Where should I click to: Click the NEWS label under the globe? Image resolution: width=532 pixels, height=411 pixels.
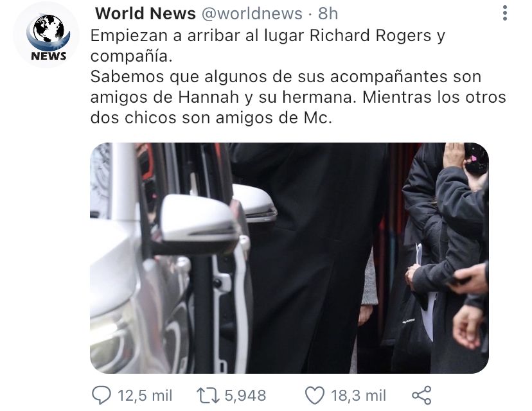tap(49, 57)
